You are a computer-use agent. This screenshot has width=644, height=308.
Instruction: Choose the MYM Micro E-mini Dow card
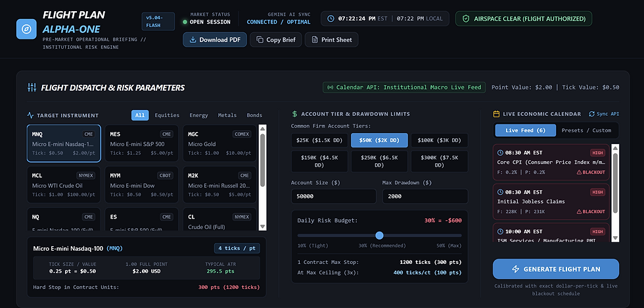tap(142, 185)
